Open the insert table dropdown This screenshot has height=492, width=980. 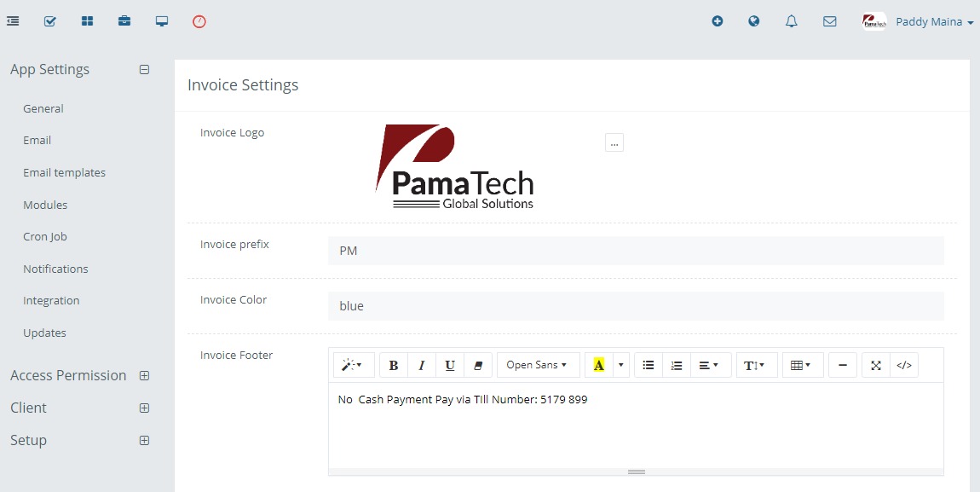tap(803, 365)
